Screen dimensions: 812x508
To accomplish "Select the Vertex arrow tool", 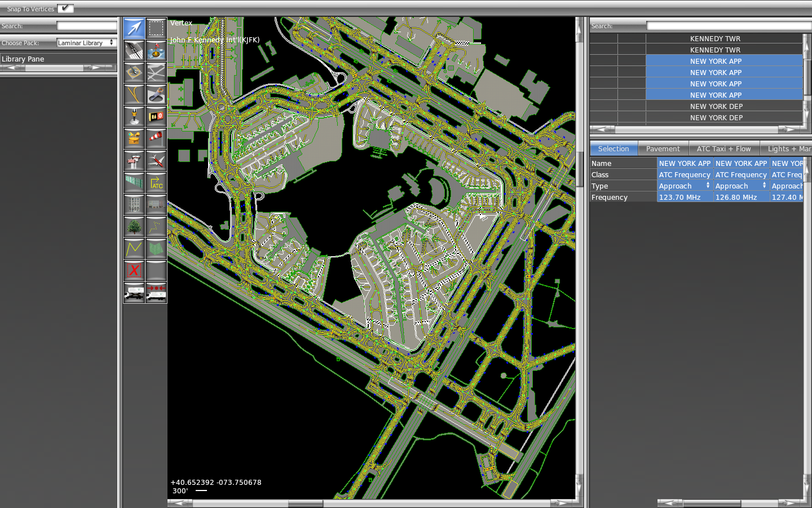I will coord(134,28).
